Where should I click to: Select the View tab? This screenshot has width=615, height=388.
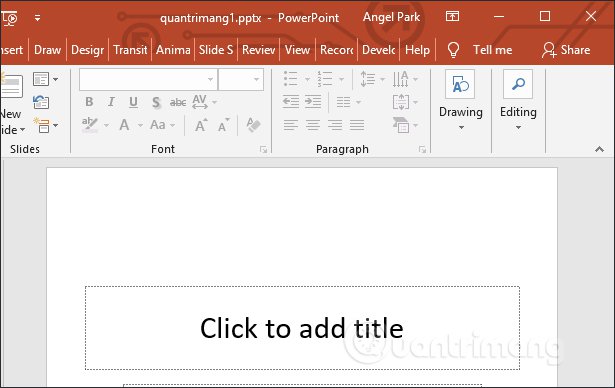coord(297,50)
